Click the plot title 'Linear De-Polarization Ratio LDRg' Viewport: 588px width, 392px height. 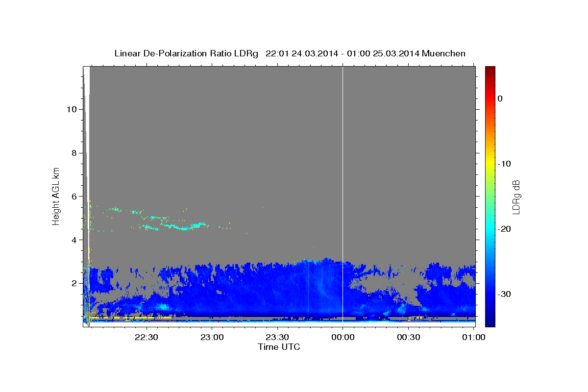(x=186, y=53)
